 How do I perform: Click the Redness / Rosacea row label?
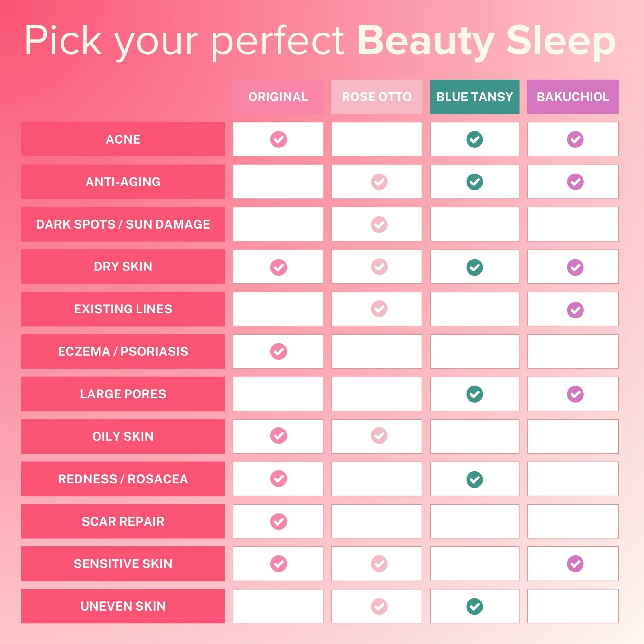coord(123,479)
